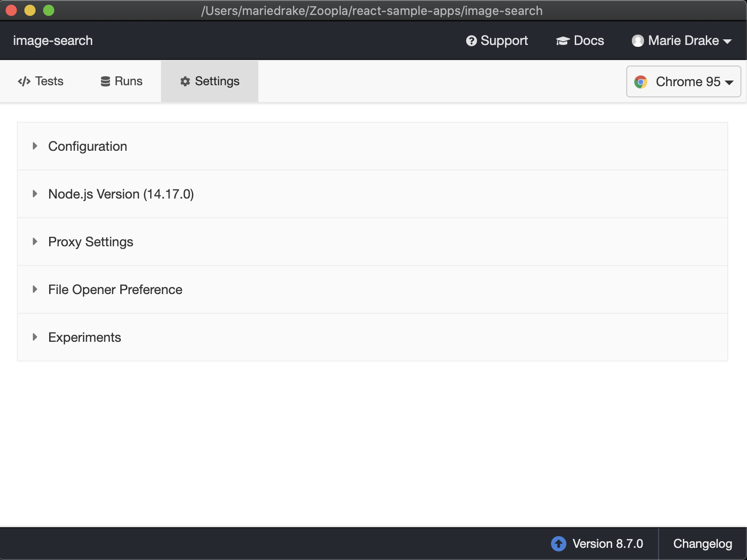Maximize the window with green button
Screen dimensions: 747x560
[49, 10]
